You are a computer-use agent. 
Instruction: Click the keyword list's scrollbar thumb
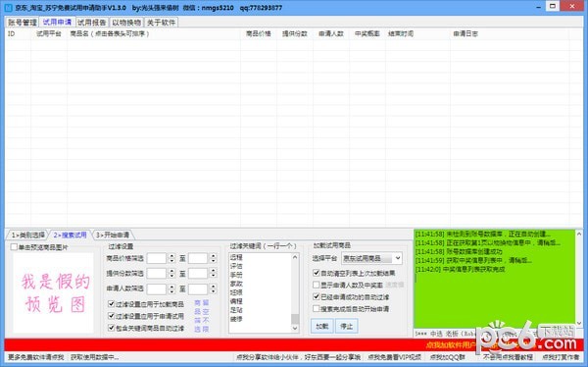coord(295,319)
